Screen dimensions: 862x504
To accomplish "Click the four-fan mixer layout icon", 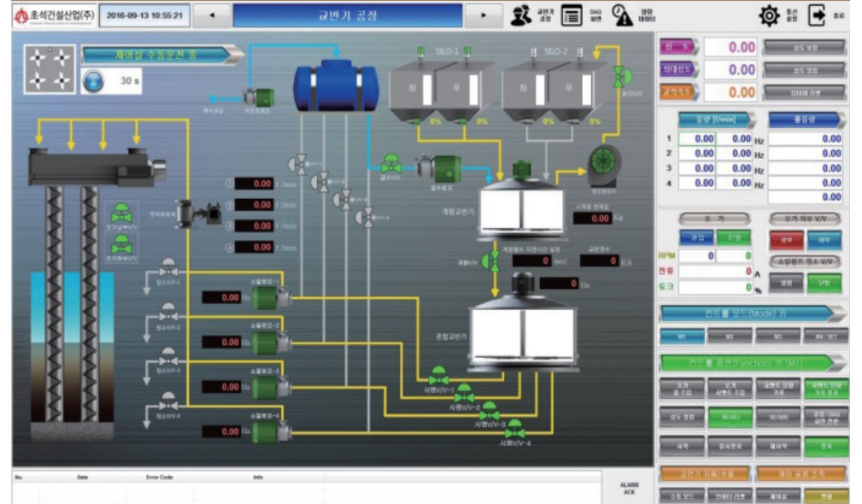I will (49, 66).
